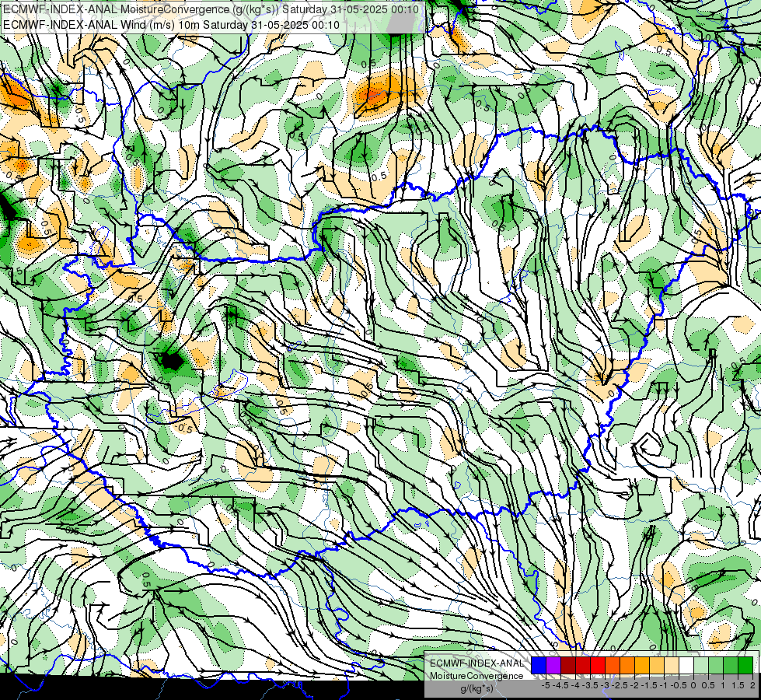Select the darkest green legend swatch

(745, 665)
